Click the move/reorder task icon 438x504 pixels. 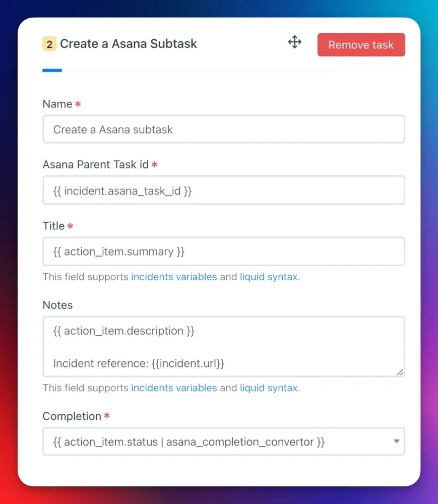pos(294,42)
